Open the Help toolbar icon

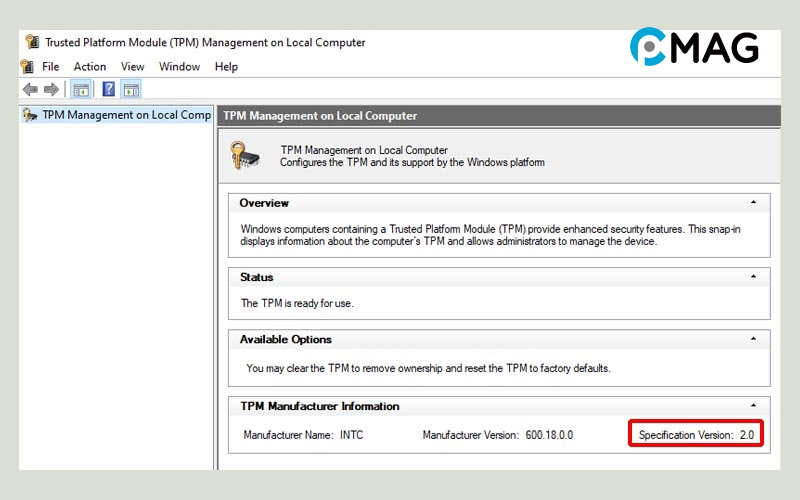point(109,90)
